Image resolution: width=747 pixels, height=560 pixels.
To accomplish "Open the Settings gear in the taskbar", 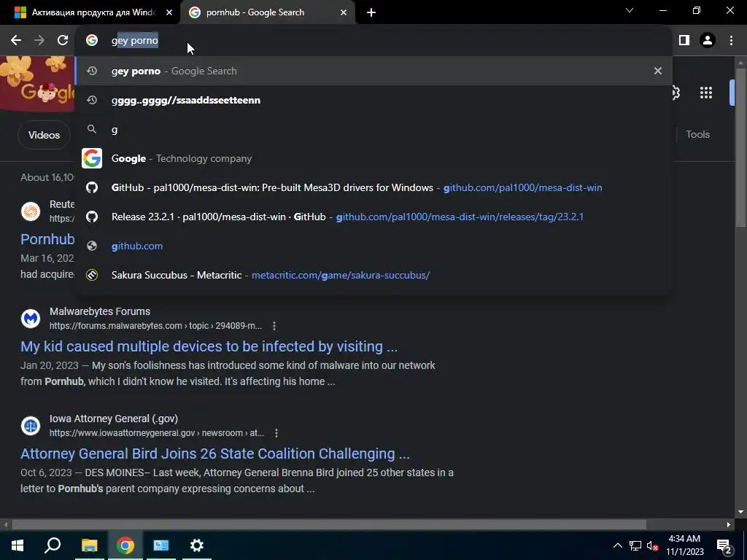I will pos(197,545).
